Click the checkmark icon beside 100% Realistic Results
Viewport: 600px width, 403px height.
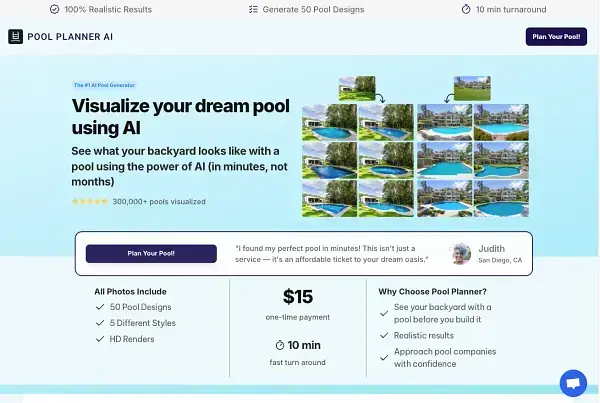tap(54, 9)
